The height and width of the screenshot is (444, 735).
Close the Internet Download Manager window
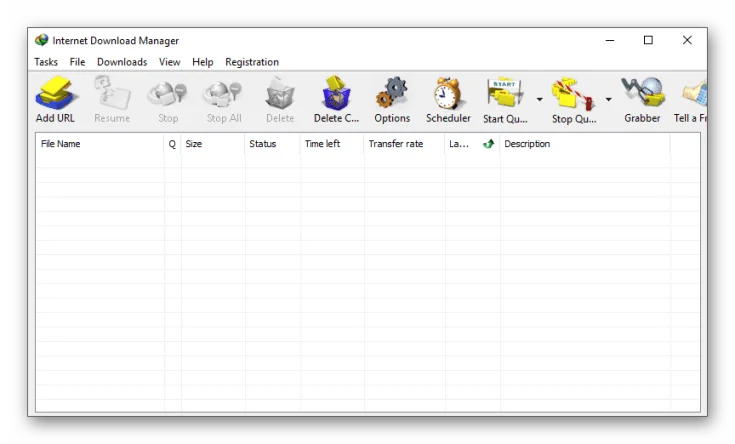(687, 40)
